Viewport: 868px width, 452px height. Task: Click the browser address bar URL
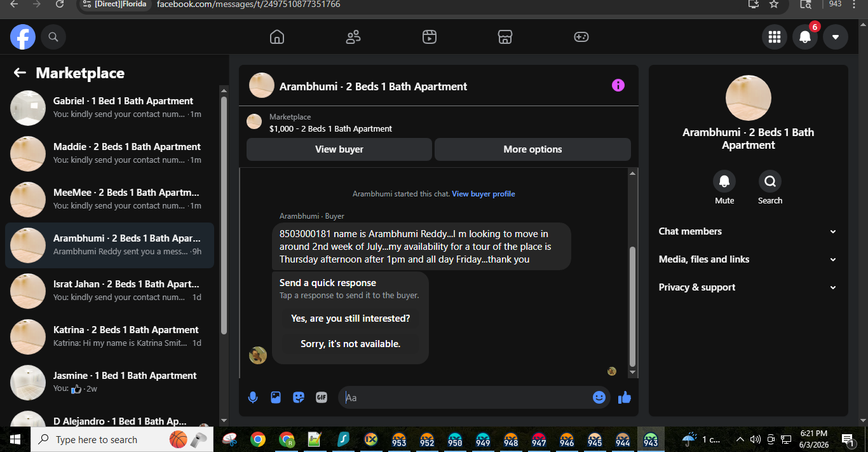coord(248,4)
